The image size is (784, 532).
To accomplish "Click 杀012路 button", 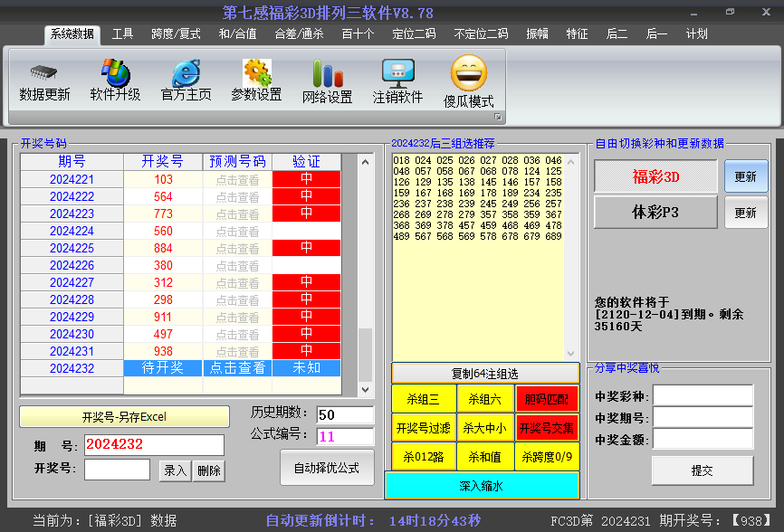I will pyautogui.click(x=423, y=457).
